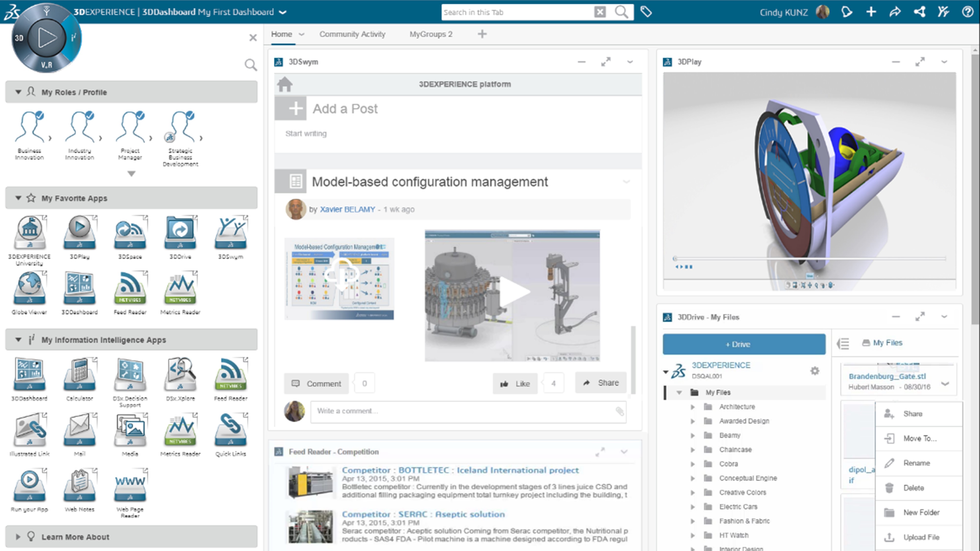The width and height of the screenshot is (980, 551).
Task: Collapse the My Roles / Profile section
Action: [18, 92]
